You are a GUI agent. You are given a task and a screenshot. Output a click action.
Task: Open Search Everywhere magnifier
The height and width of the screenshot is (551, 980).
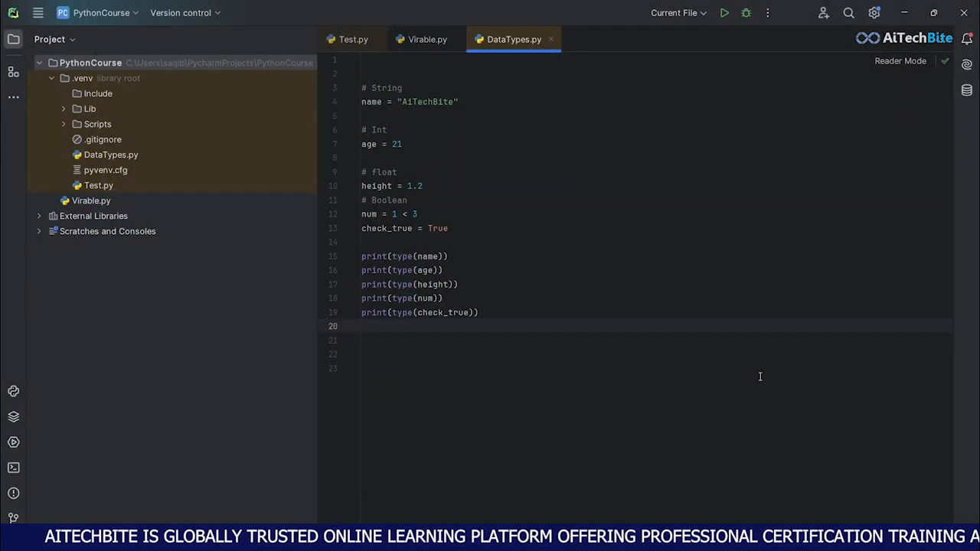coord(848,13)
